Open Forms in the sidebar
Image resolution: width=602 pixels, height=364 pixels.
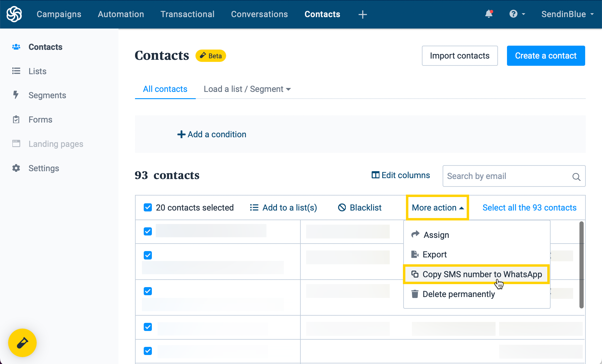(40, 120)
